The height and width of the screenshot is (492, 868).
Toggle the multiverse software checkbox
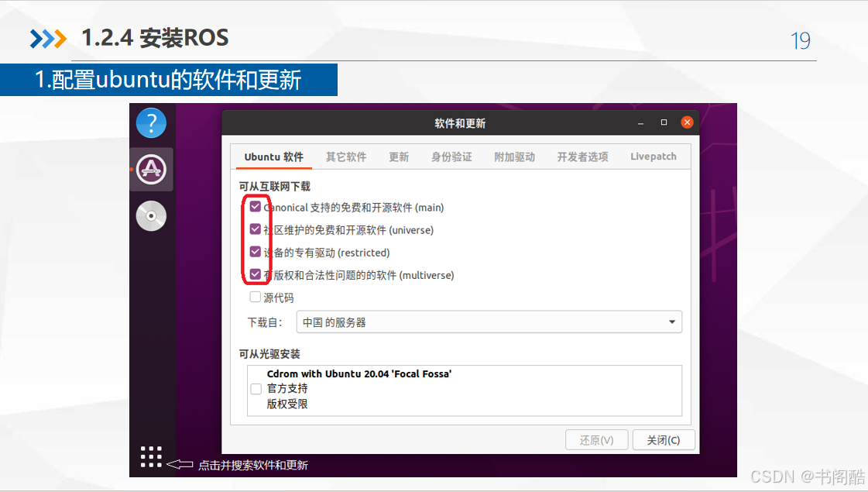[256, 274]
